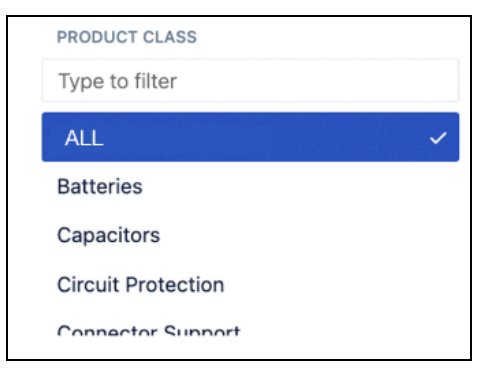Image resolution: width=484 pixels, height=370 pixels.
Task: Activate the filter search box placeholder text
Action: tap(118, 81)
